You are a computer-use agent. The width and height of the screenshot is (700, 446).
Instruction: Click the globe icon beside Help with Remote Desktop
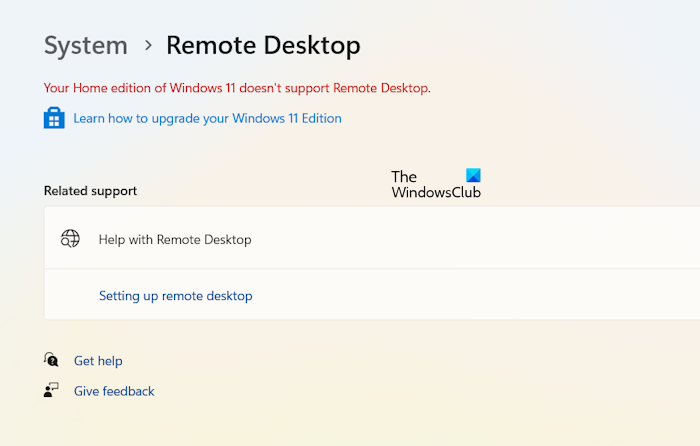click(x=70, y=239)
